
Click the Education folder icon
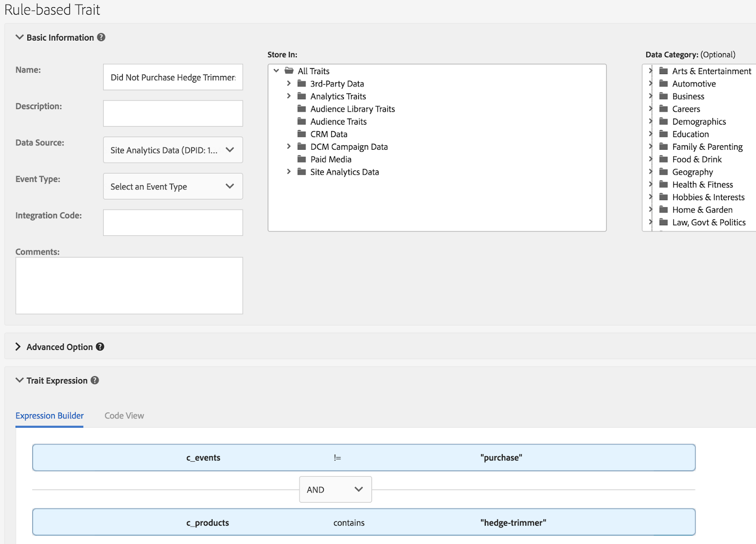[x=663, y=134]
